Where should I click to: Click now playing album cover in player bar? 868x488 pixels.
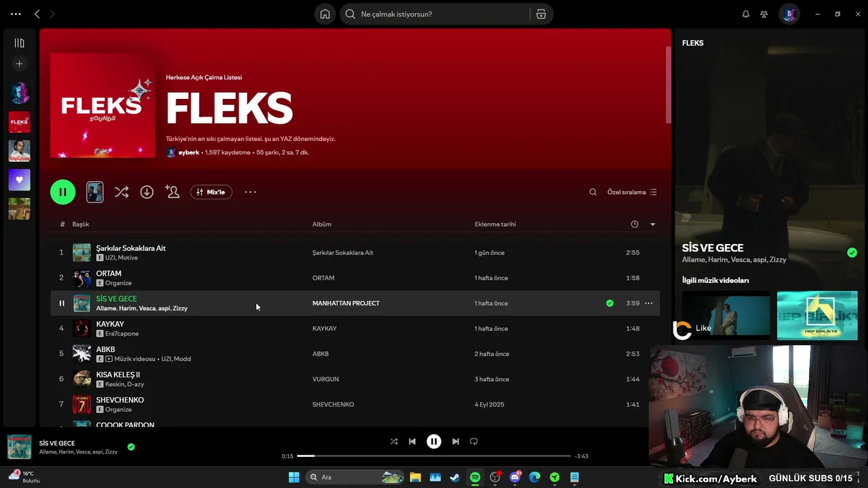(x=19, y=447)
